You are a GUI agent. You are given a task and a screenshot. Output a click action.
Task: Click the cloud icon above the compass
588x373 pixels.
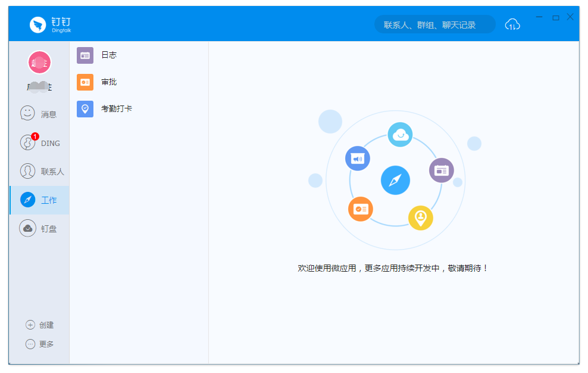pyautogui.click(x=400, y=135)
